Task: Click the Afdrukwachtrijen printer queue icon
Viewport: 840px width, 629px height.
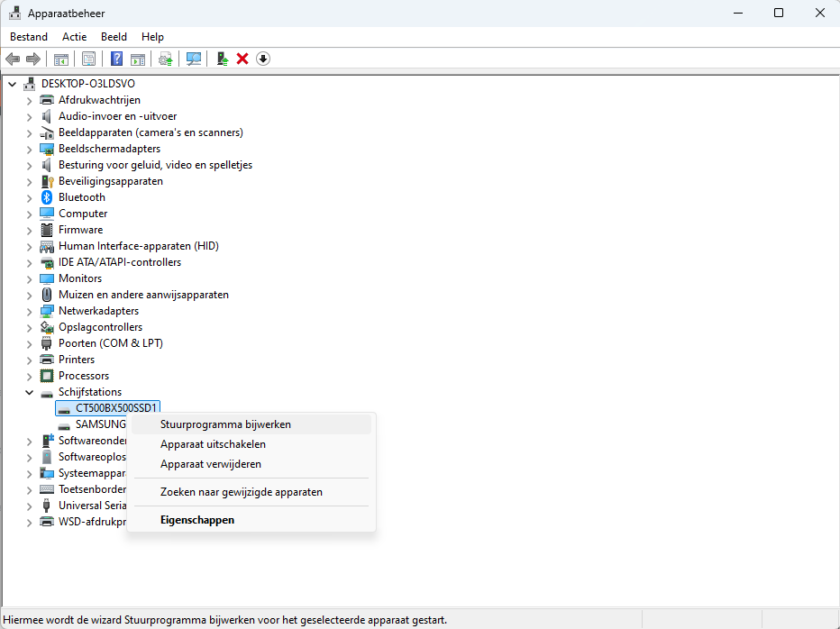Action: (47, 100)
